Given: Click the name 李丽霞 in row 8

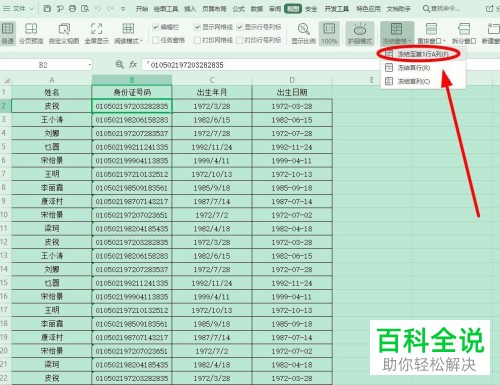Looking at the screenshot, I should coord(52,188).
